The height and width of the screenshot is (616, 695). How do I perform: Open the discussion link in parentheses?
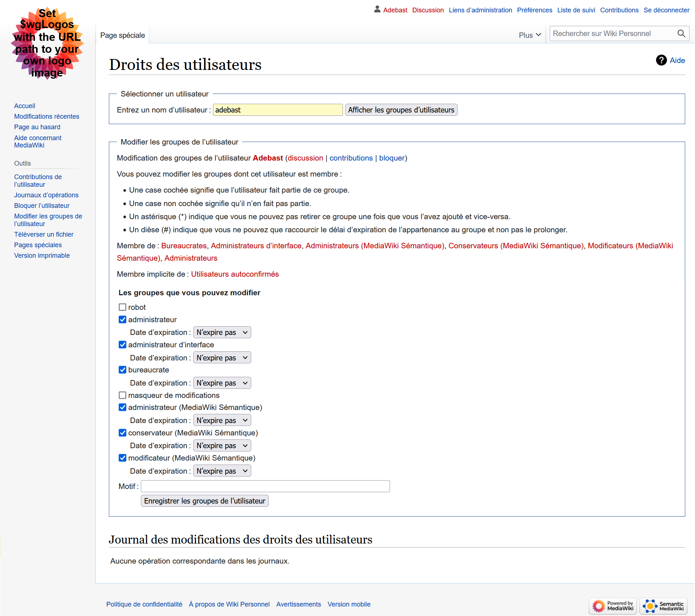pos(305,158)
